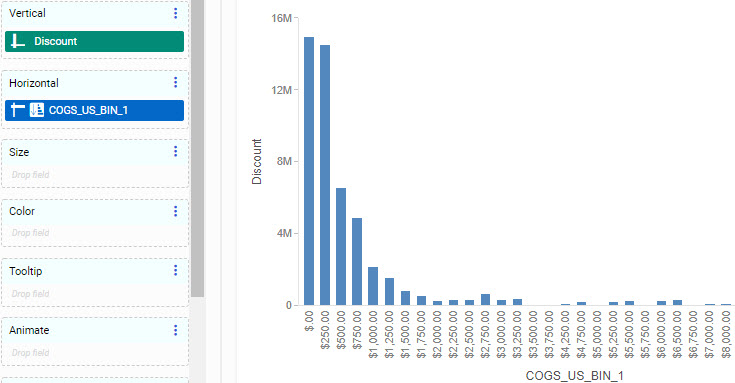
Task: Click the 4M y-axis label
Action: tap(284, 233)
